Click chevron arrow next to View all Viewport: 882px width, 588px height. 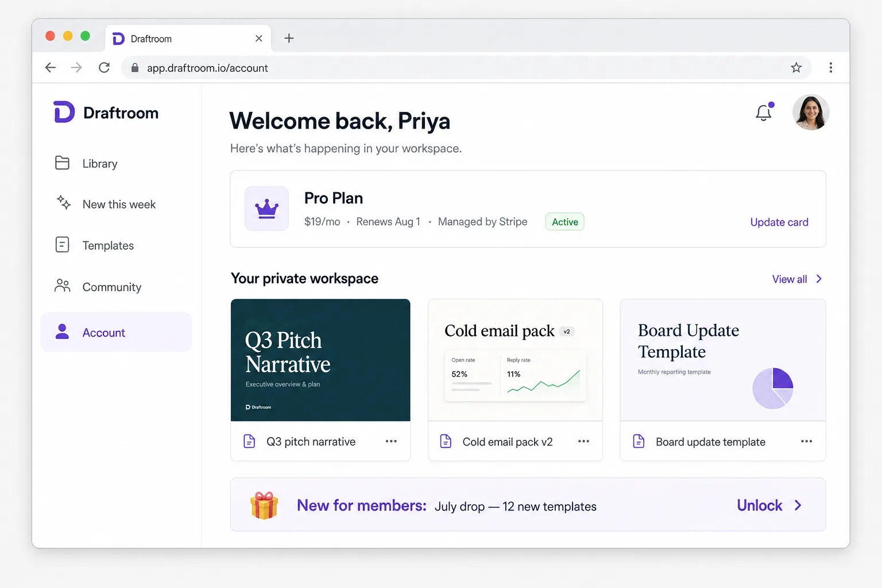coord(819,279)
